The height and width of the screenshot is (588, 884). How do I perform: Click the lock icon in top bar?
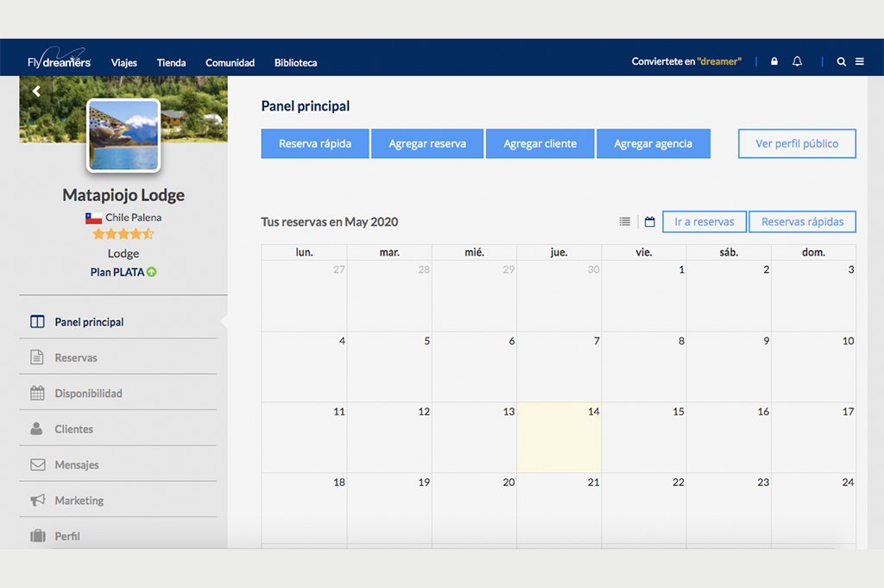click(x=774, y=62)
